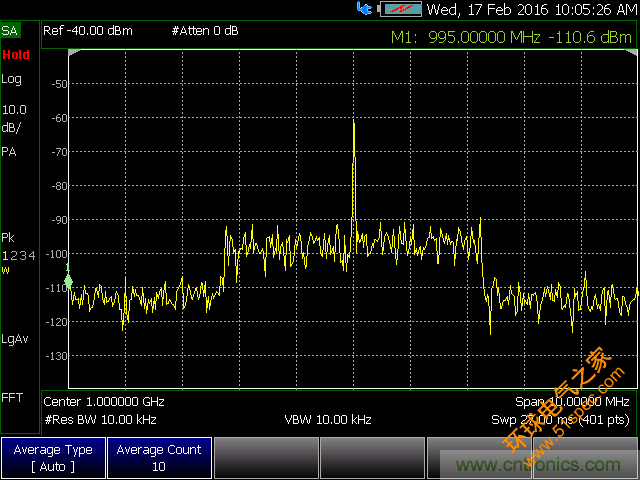Click the #Res BW 10.00 kHz value
The width and height of the screenshot is (640, 480).
pos(100,420)
